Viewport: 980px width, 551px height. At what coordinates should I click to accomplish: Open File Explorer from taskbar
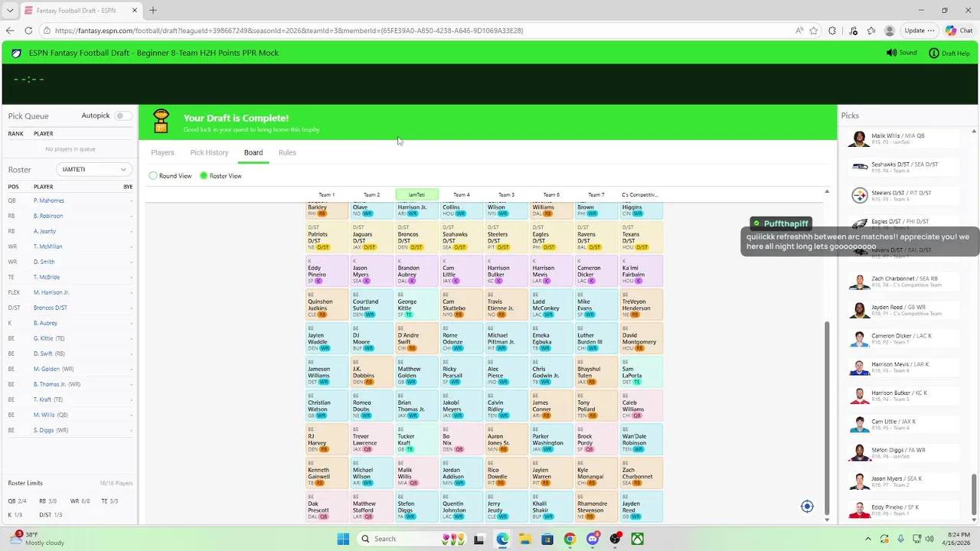coord(524,539)
